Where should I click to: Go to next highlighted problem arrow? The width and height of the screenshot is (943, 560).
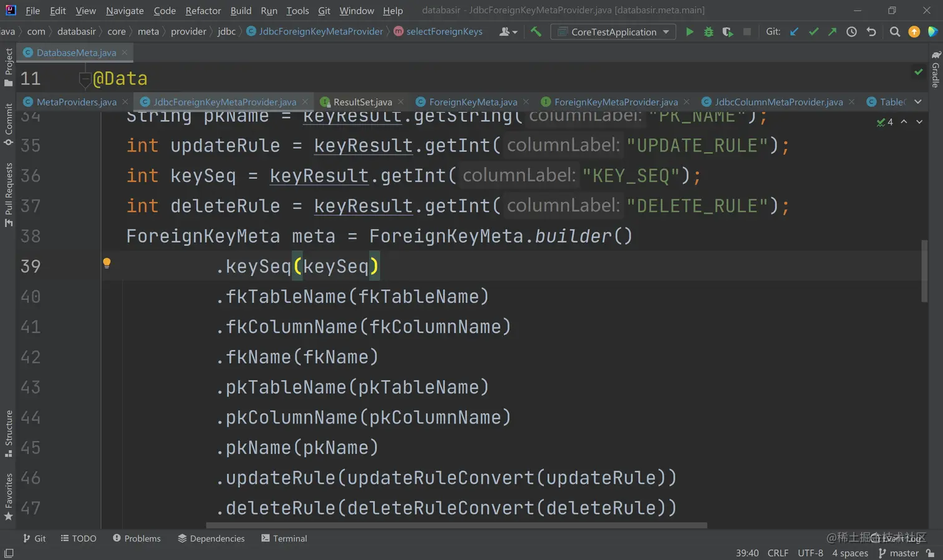919,122
